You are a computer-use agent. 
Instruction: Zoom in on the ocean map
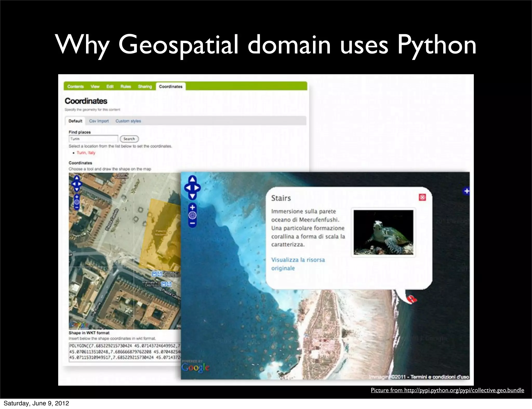coord(192,207)
